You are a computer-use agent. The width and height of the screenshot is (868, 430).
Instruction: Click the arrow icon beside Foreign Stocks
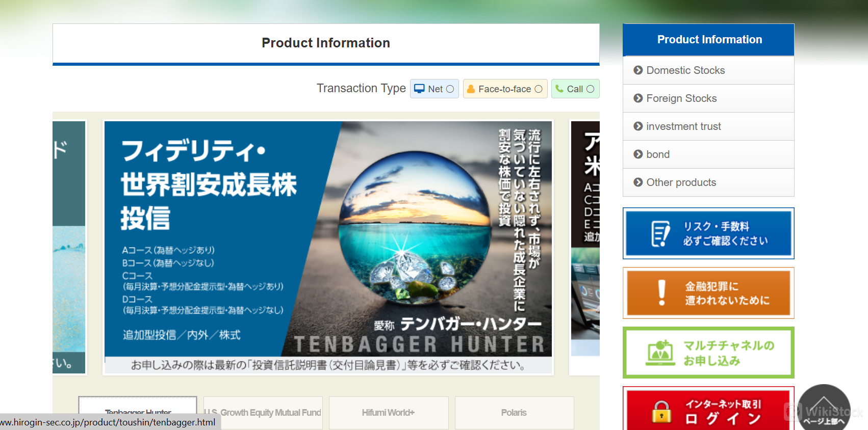pos(638,98)
